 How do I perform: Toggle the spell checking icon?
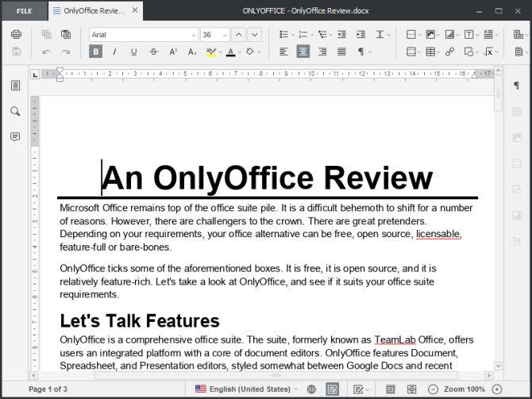point(332,389)
